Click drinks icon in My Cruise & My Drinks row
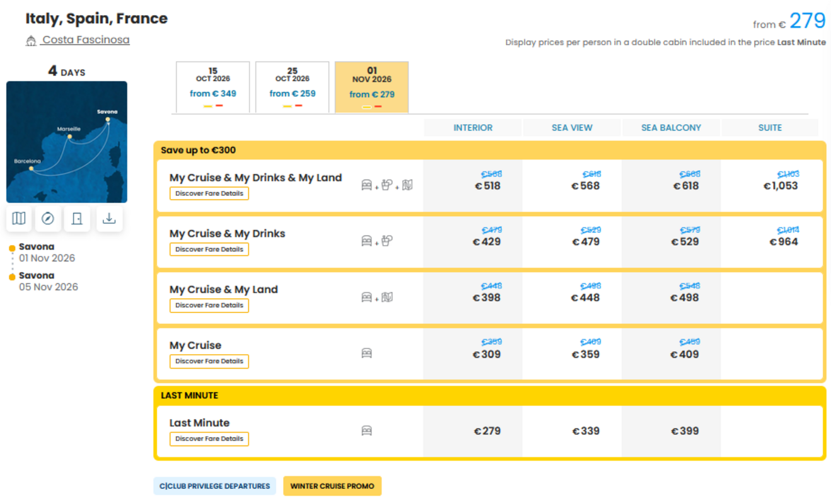Image resolution: width=831 pixels, height=504 pixels. point(386,241)
